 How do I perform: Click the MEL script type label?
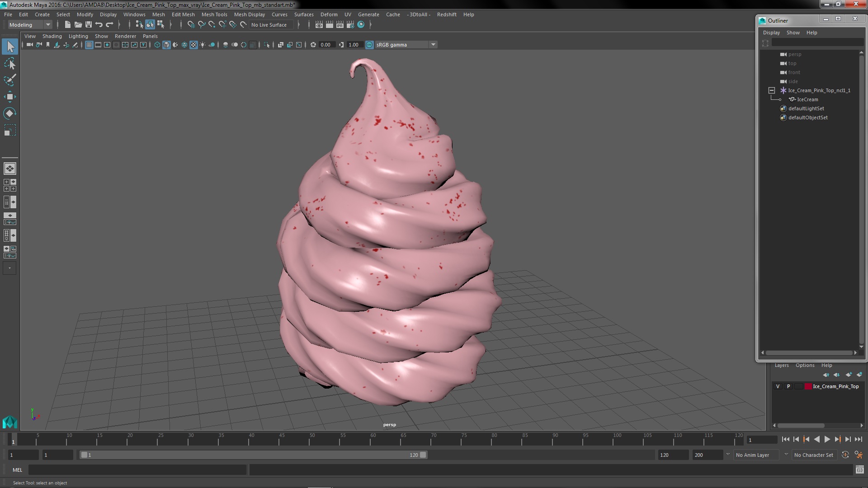click(x=17, y=470)
